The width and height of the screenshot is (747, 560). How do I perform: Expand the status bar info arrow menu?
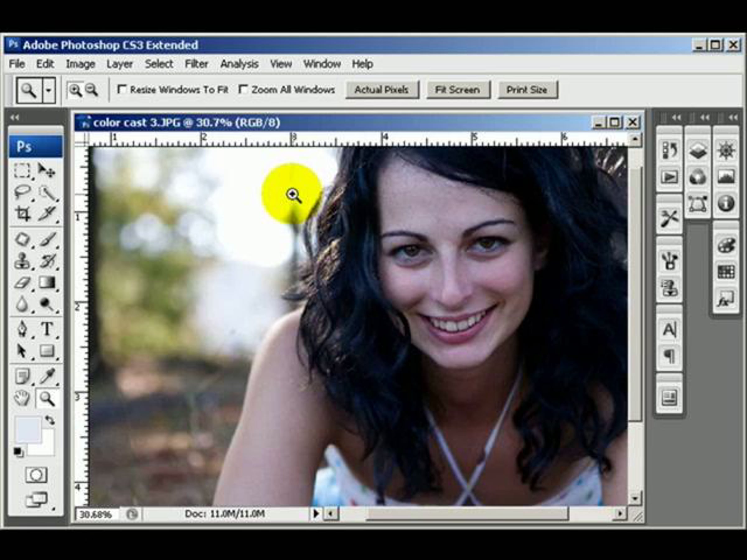point(316,514)
